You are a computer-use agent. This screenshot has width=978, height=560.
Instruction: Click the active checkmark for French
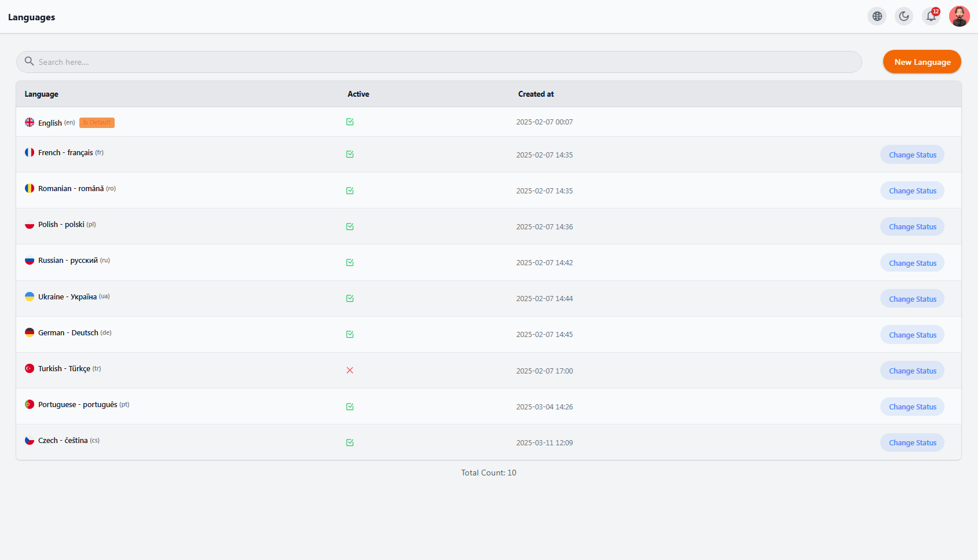[350, 155]
